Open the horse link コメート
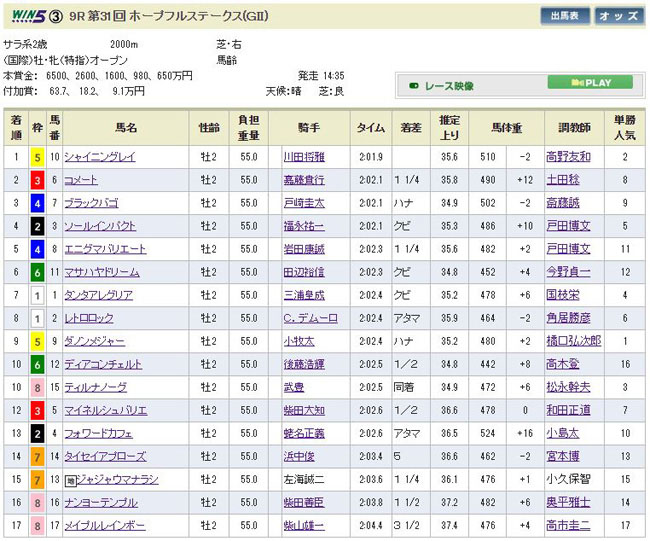 click(79, 180)
